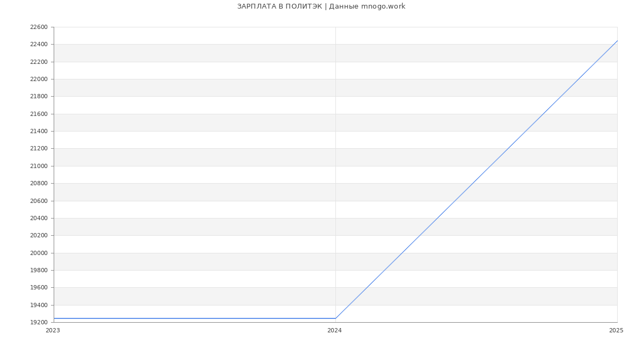Click the 22600 y-axis label
This screenshot has width=644, height=349.
pos(38,27)
